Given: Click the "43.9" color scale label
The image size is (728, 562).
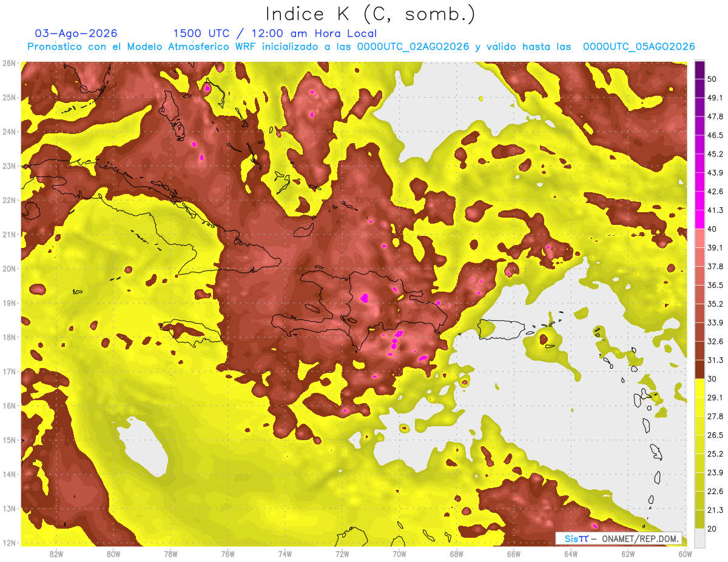Looking at the screenshot, I should tap(715, 172).
